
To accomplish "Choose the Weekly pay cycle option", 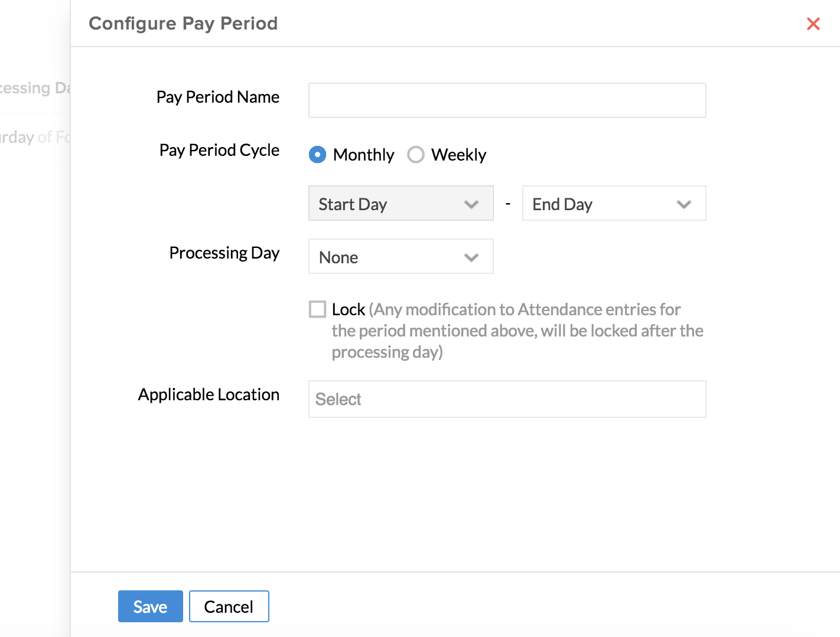I will (416, 155).
